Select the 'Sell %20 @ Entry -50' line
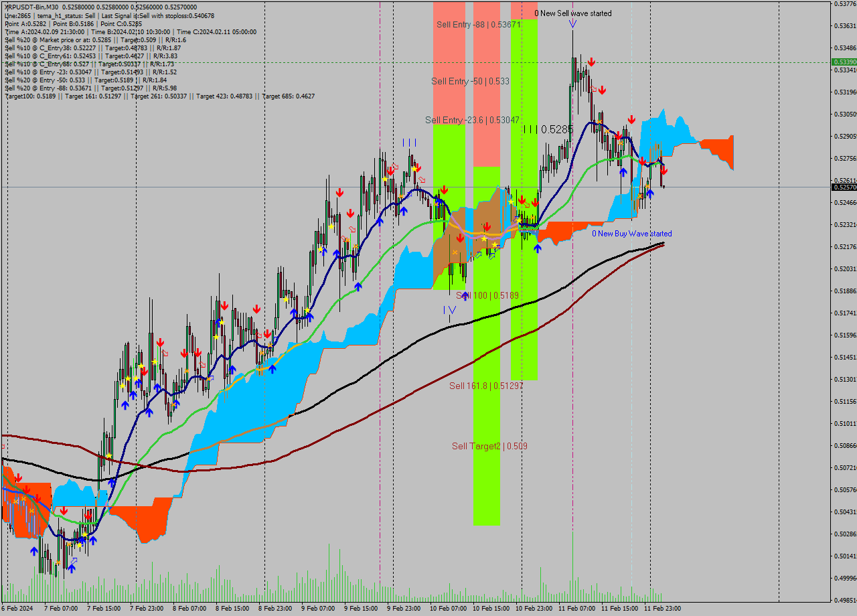The height and width of the screenshot is (616, 857). tap(85, 80)
